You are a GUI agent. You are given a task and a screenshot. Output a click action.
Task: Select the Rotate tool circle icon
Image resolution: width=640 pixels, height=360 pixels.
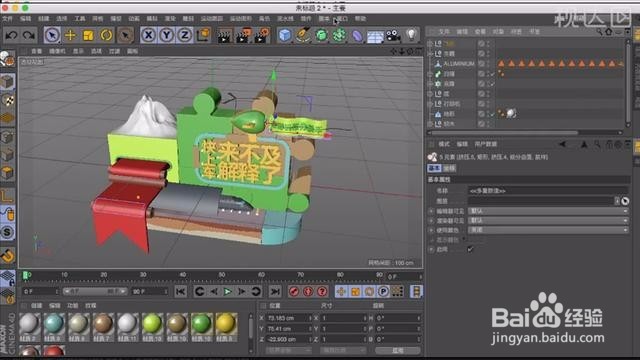(106, 35)
